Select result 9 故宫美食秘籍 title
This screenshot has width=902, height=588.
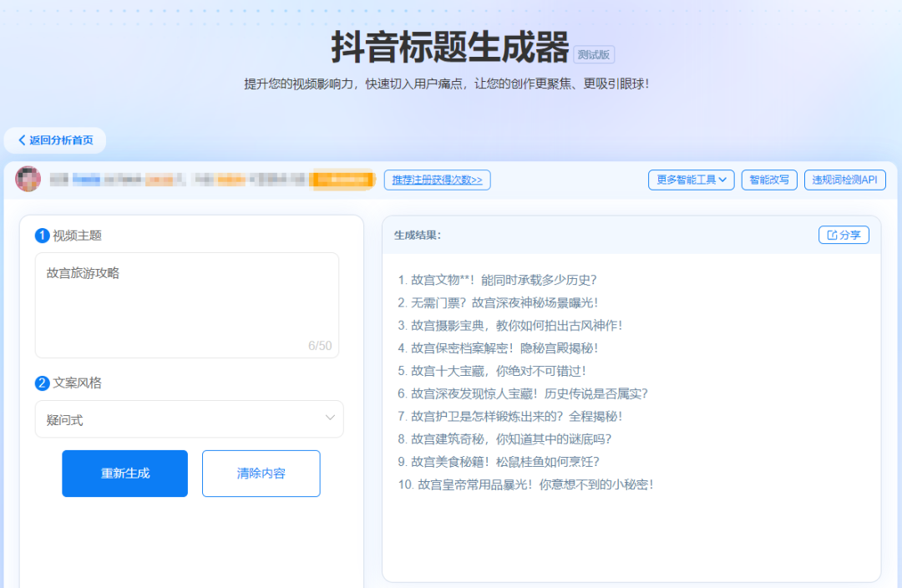click(x=498, y=462)
